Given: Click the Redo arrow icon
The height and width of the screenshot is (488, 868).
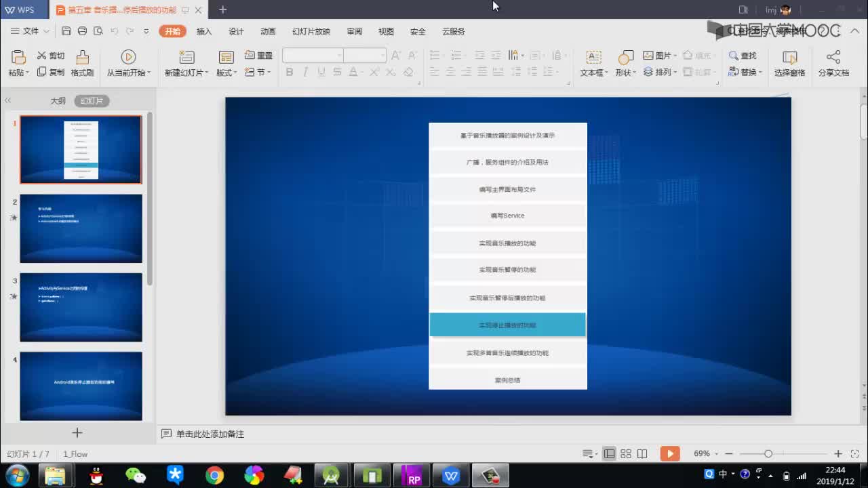Looking at the screenshot, I should coord(130,31).
